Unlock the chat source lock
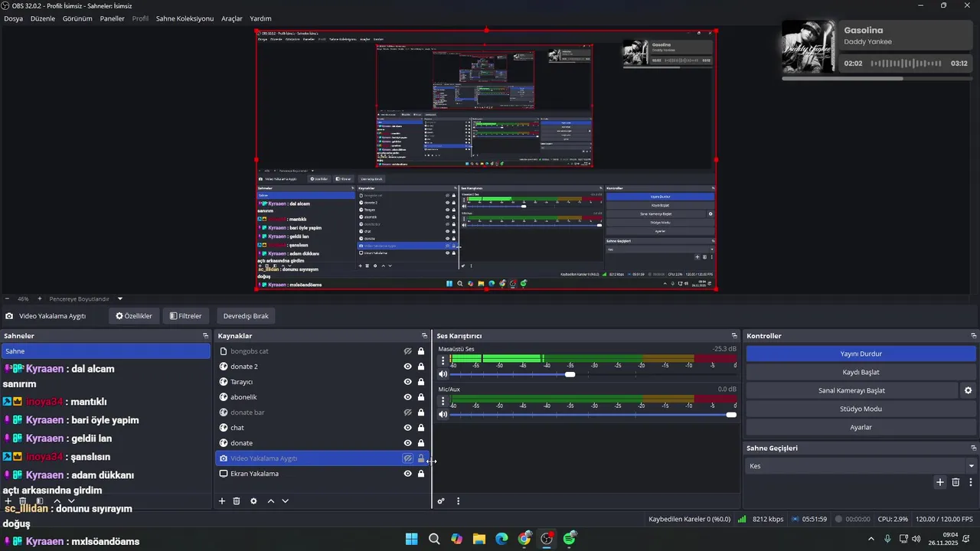Image resolution: width=980 pixels, height=551 pixels. (x=421, y=428)
